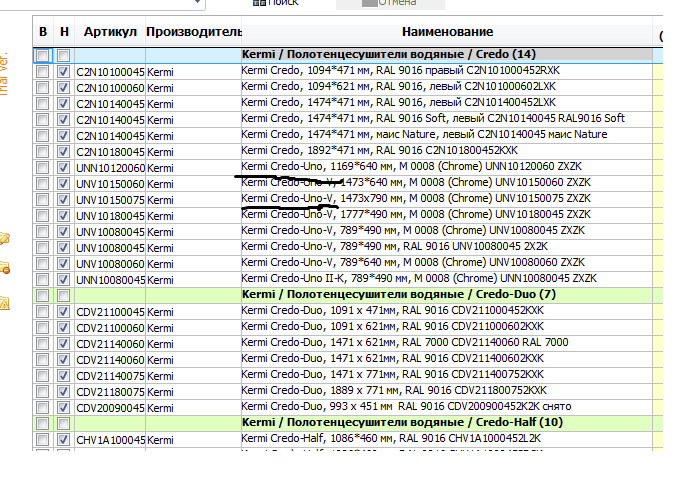The width and height of the screenshot is (687, 479).
Task: Uncheck Н box for CDV20090045
Action: (63, 408)
